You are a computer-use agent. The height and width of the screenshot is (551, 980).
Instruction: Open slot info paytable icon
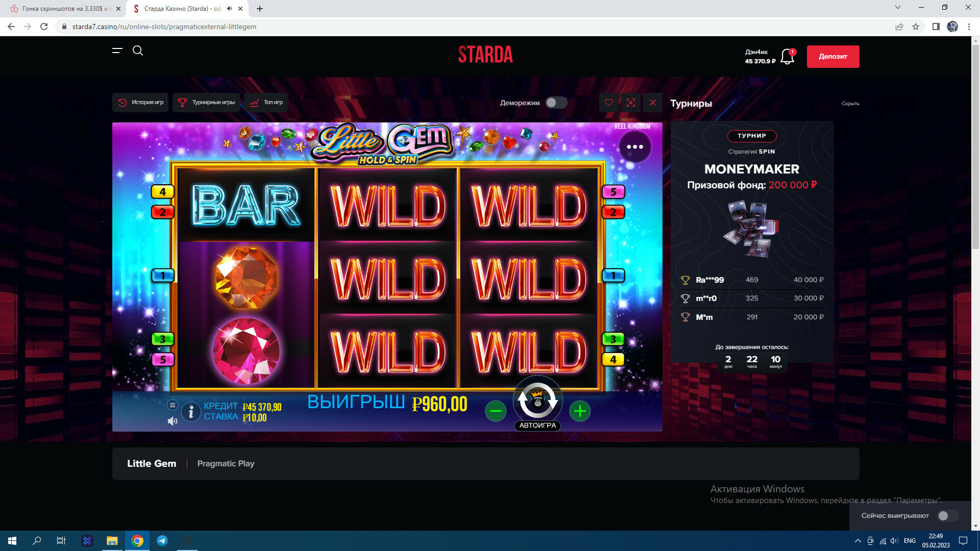point(191,411)
